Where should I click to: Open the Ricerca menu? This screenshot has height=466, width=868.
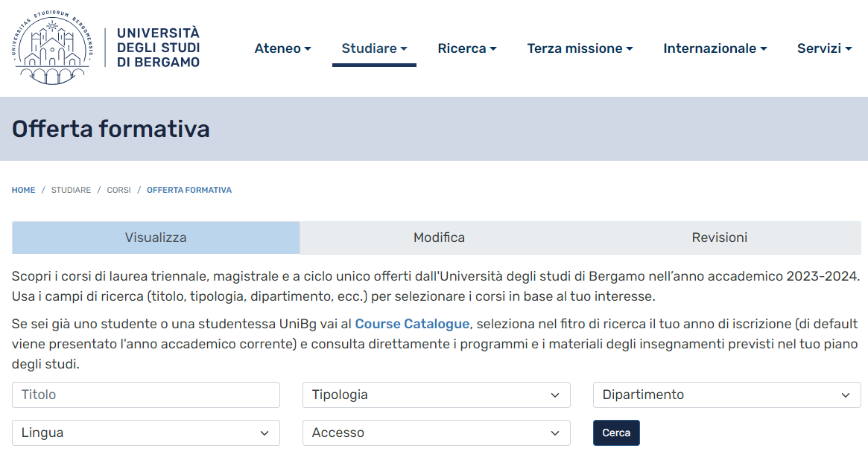(467, 48)
